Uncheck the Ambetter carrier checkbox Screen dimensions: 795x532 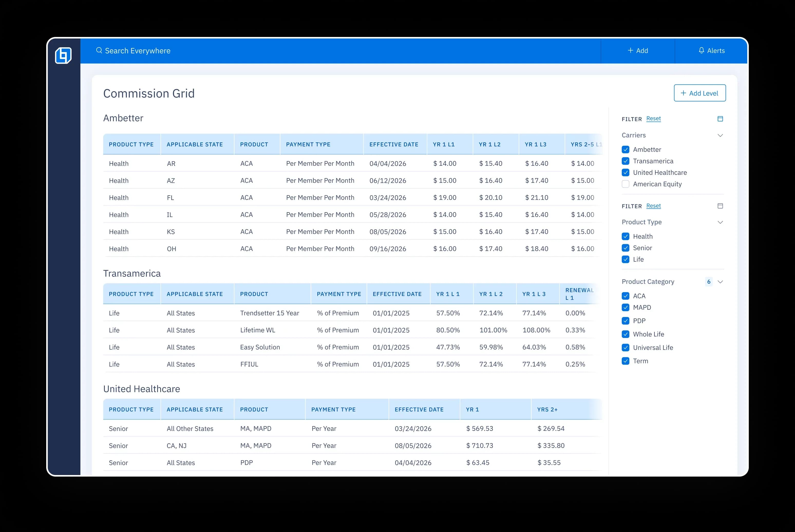(x=626, y=150)
